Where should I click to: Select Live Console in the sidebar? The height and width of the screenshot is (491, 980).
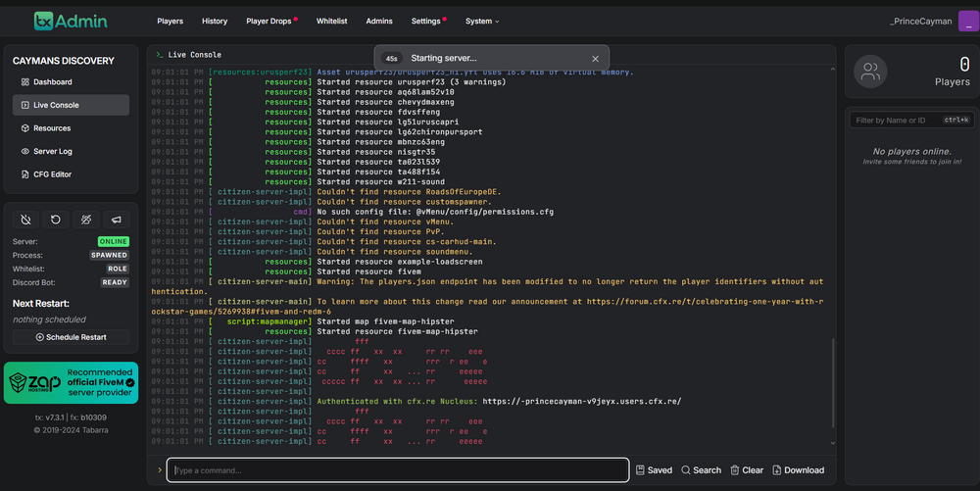click(71, 105)
